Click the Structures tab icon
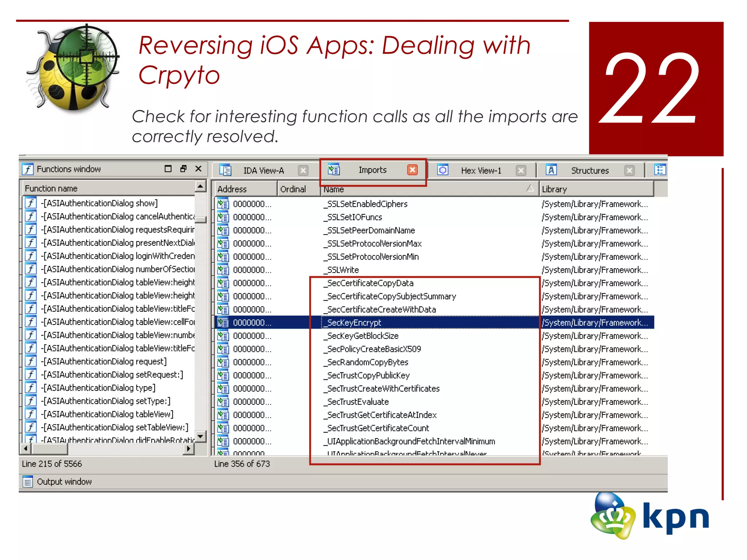Image resolution: width=747 pixels, height=560 pixels. click(551, 170)
